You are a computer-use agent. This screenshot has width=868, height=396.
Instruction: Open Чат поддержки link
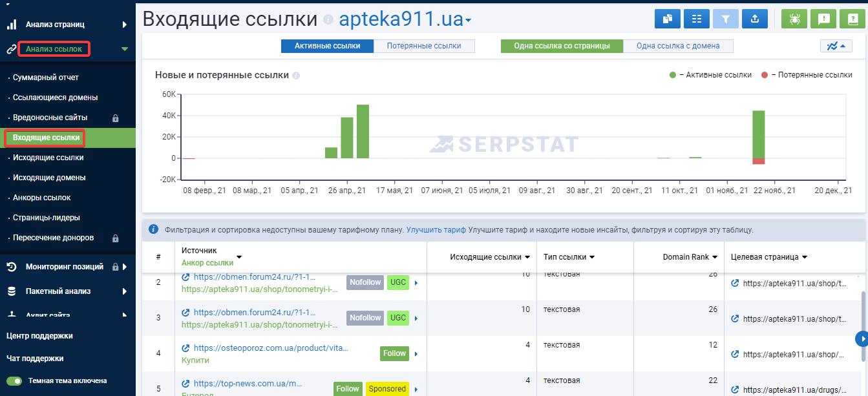[x=35, y=359]
